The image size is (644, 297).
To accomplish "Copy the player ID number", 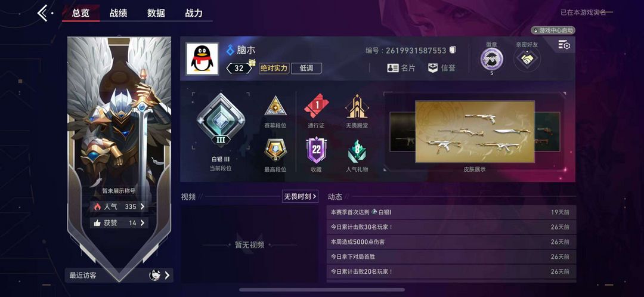I will [x=453, y=50].
